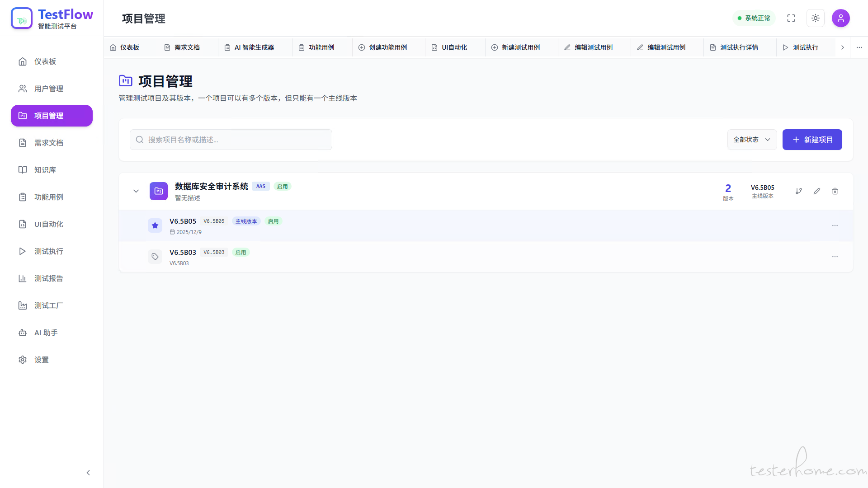
Task: Open 测试报告 in the sidebar menu
Action: 49,278
